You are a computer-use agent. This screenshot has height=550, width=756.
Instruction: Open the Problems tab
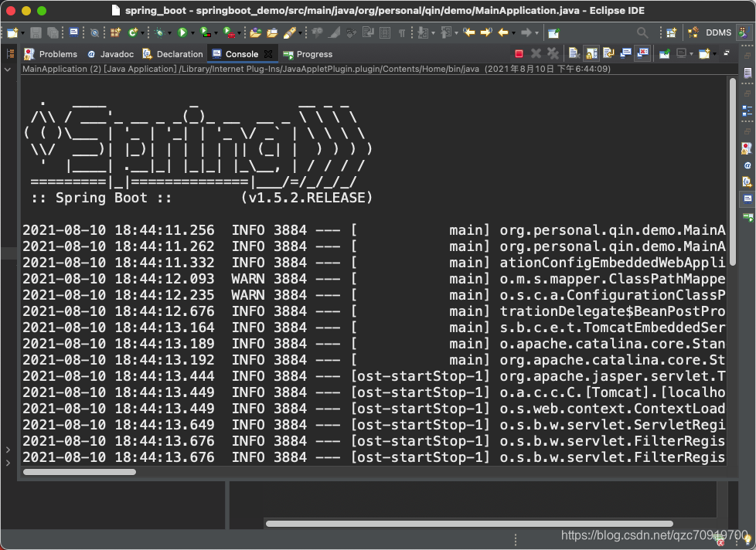click(x=50, y=54)
